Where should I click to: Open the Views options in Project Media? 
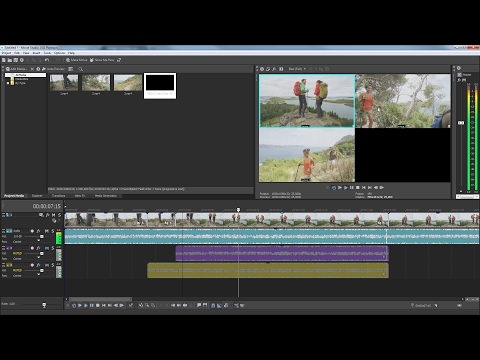pos(71,69)
